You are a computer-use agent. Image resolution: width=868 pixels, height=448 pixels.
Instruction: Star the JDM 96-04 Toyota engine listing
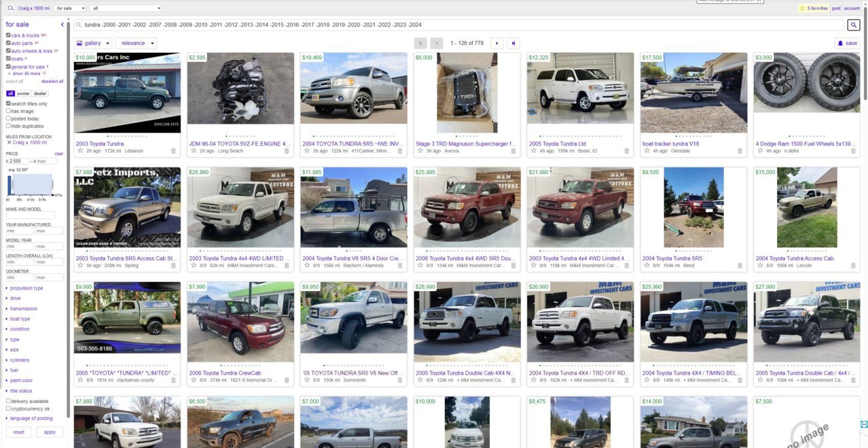pos(193,151)
